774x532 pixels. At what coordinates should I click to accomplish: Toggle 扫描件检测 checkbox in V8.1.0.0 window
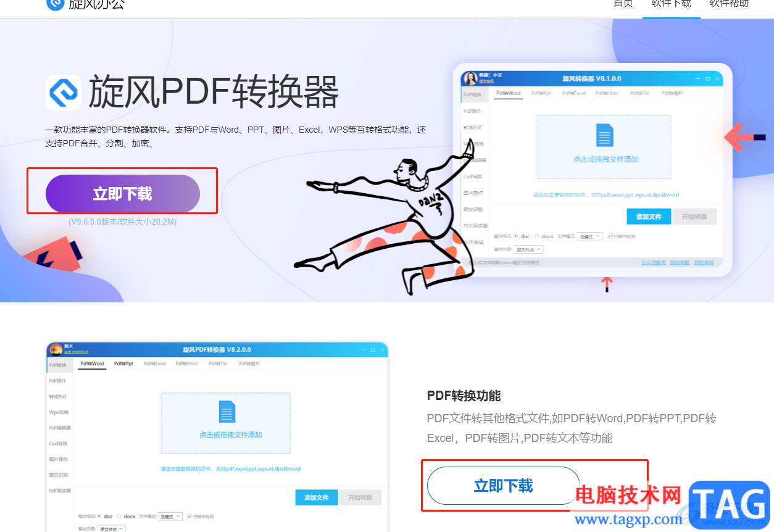click(610, 236)
